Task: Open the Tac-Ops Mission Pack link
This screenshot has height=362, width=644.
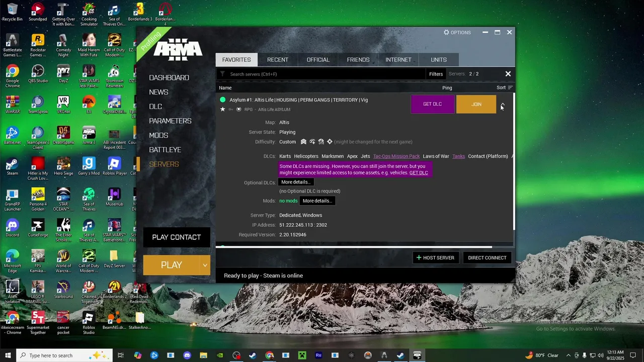Action: (396, 156)
